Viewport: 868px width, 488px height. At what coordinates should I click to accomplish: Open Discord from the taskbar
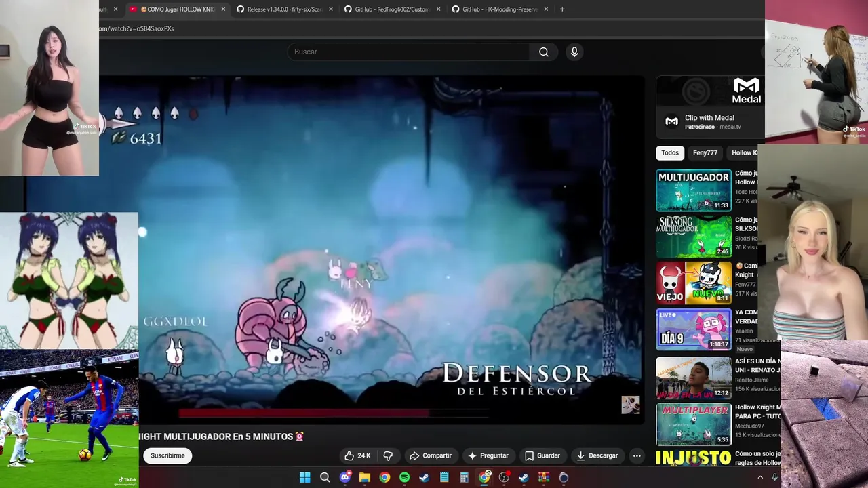[x=344, y=477]
